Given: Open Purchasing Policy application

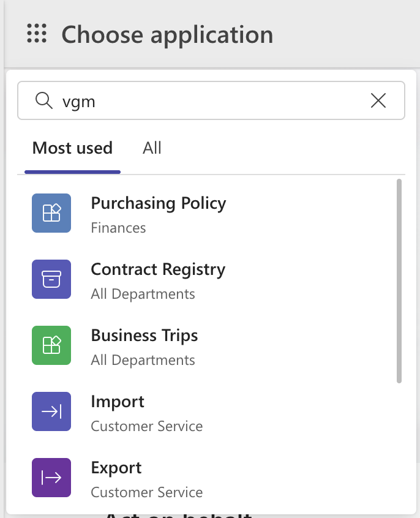Looking at the screenshot, I should (158, 203).
